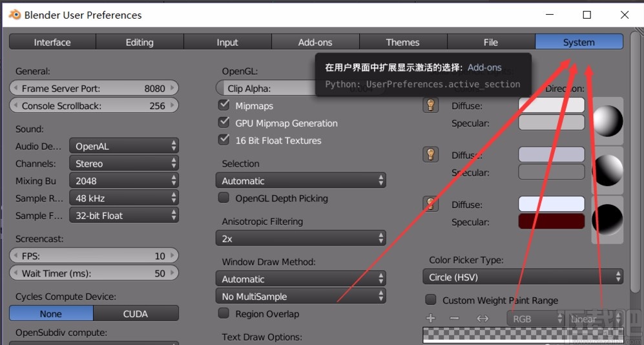This screenshot has height=345, width=644.
Task: Click the "Text Draw Options:" label
Action: [262, 337]
